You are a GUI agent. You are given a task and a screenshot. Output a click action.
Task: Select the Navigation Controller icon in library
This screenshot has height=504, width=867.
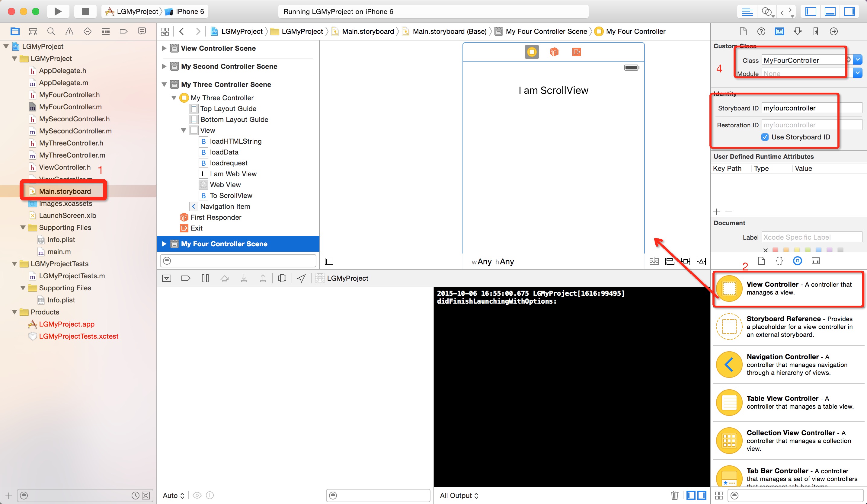pyautogui.click(x=728, y=364)
